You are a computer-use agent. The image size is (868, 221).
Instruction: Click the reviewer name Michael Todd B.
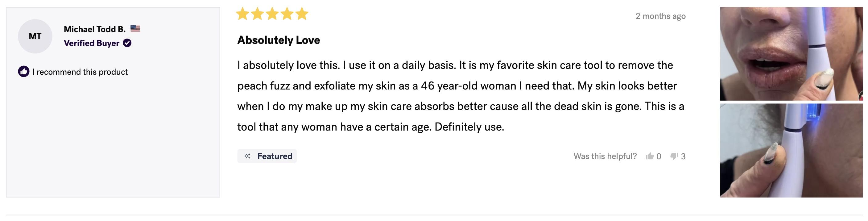click(x=95, y=29)
